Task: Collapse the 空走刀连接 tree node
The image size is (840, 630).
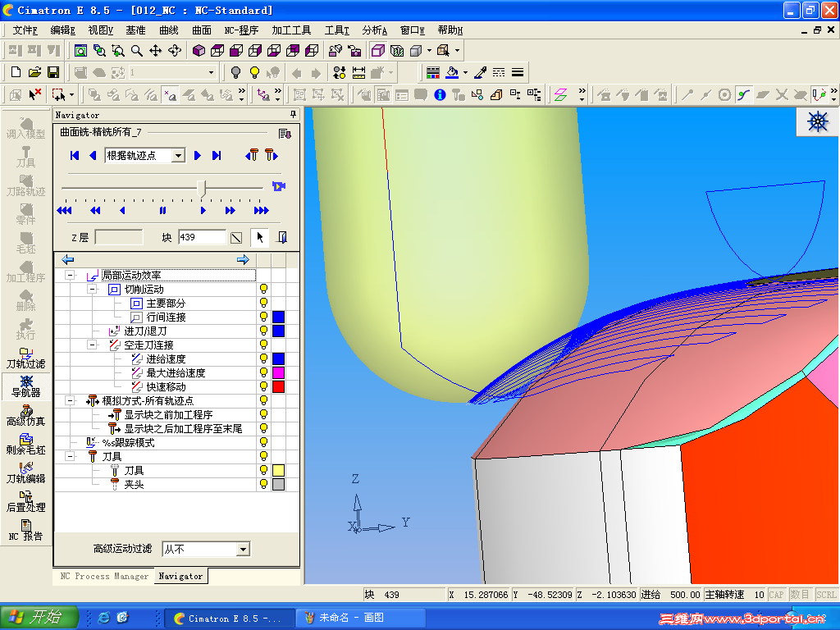Action: point(92,345)
